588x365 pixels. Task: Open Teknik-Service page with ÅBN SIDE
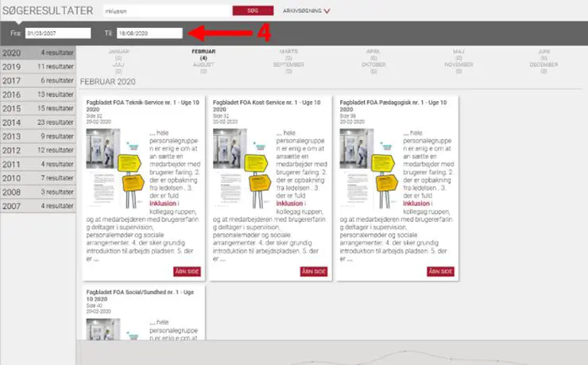[187, 271]
